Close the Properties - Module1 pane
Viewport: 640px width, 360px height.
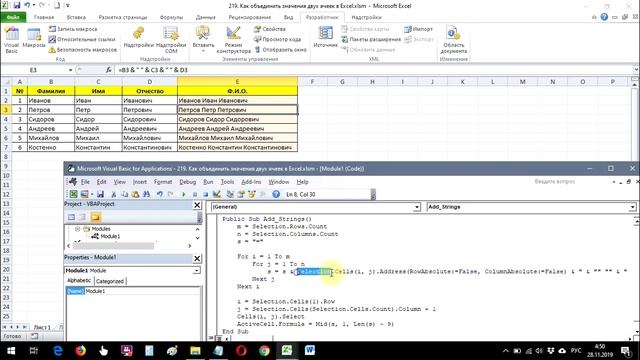197,258
